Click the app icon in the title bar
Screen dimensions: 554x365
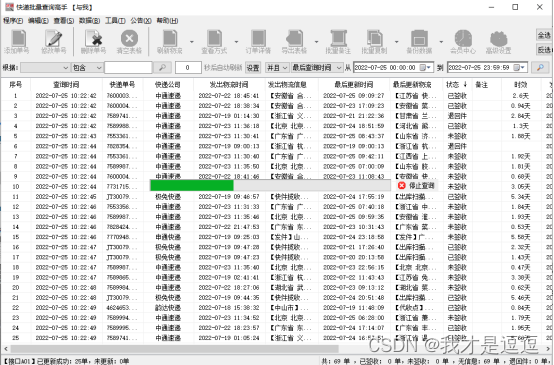(10, 7)
